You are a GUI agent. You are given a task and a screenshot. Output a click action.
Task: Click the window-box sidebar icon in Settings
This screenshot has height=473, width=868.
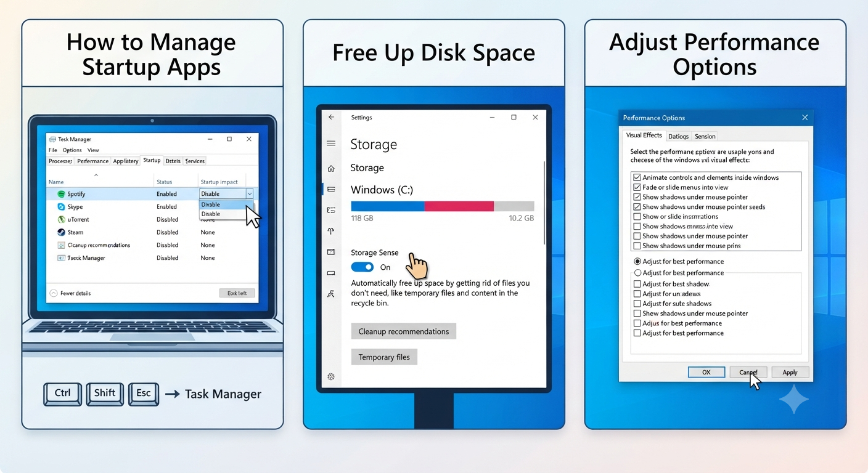pyautogui.click(x=331, y=252)
